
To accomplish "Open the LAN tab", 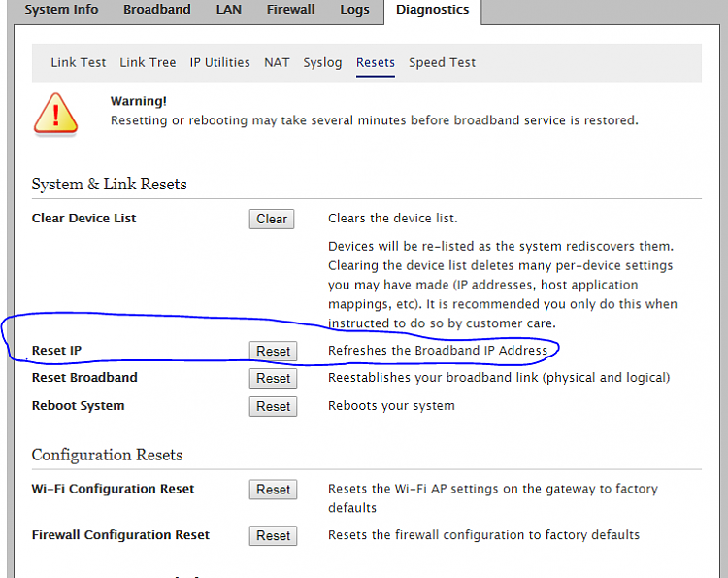I will pyautogui.click(x=229, y=10).
